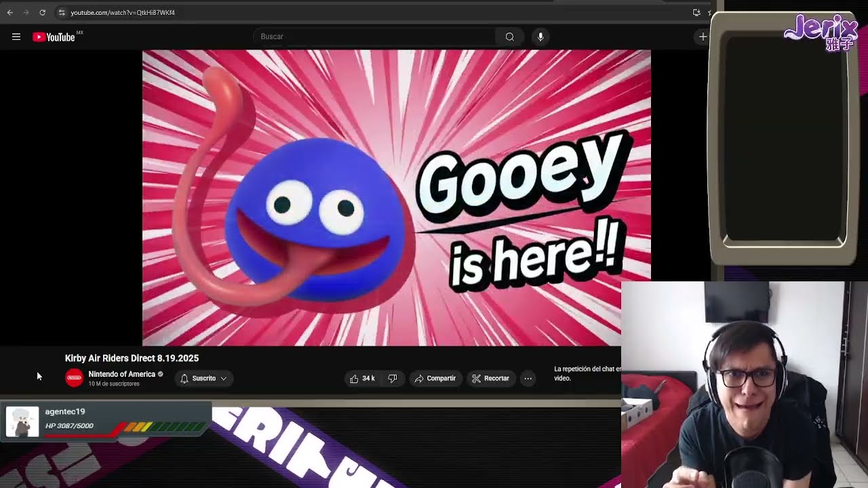Click video title Kirby Air Riders Direct 8.19.2025
The width and height of the screenshot is (868, 488).
click(132, 358)
